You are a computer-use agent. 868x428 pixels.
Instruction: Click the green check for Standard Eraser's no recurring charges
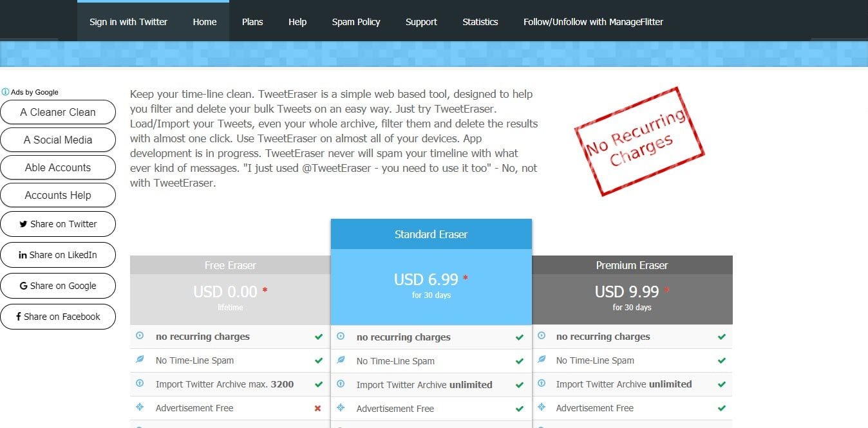pyautogui.click(x=520, y=337)
